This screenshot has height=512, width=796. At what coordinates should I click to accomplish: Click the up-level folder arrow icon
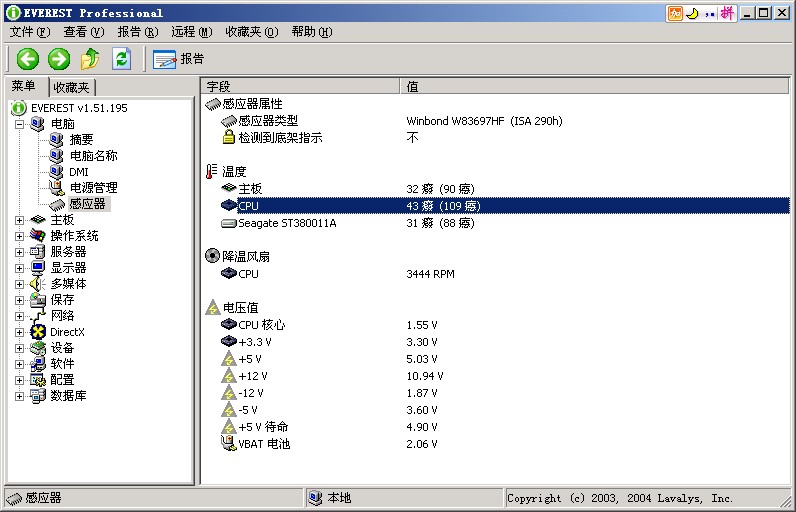point(90,59)
